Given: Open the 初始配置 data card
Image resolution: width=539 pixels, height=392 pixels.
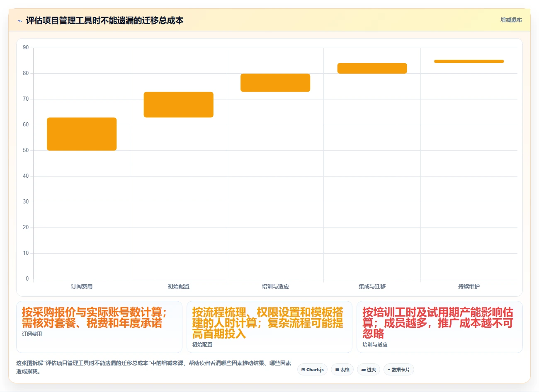Looking at the screenshot, I should coord(269,327).
